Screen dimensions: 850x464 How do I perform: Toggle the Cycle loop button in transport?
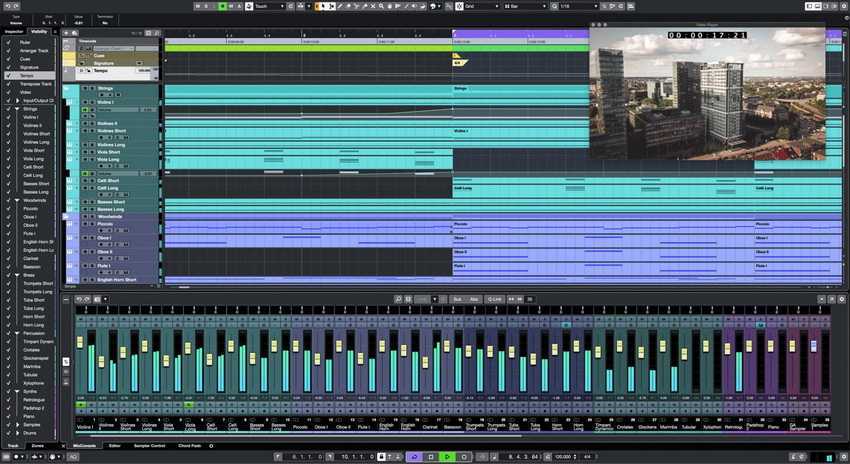click(x=413, y=456)
